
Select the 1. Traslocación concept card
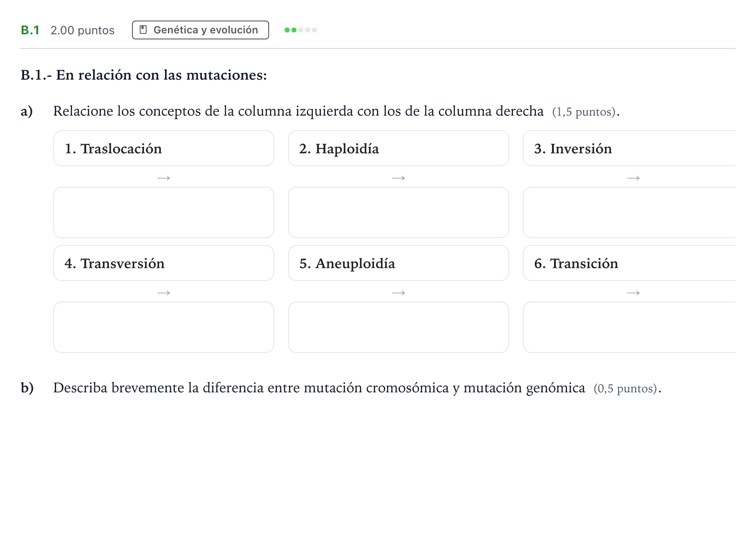[164, 148]
